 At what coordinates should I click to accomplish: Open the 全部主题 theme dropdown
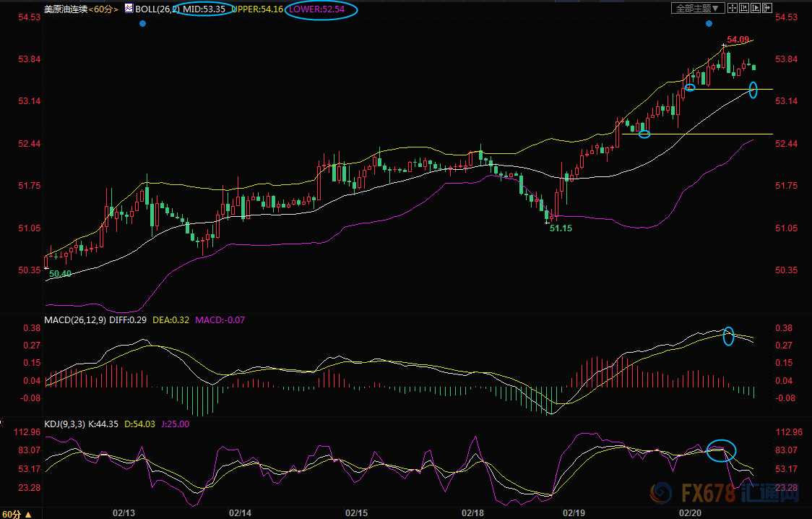[x=698, y=9]
